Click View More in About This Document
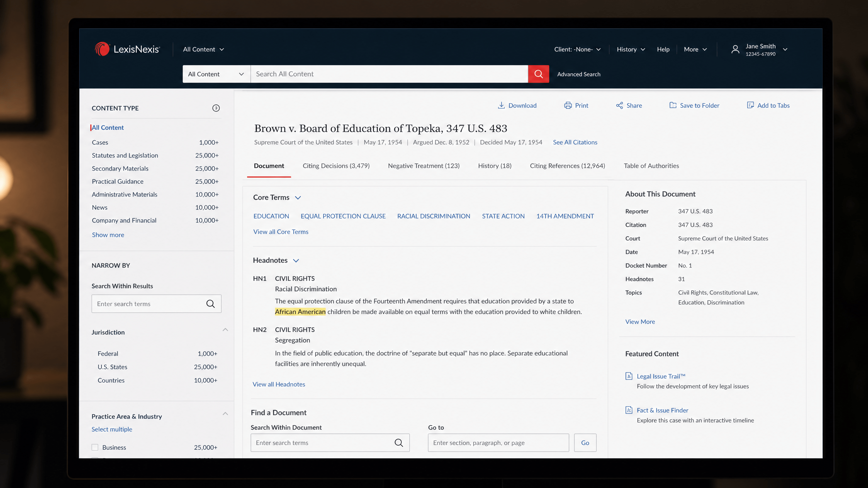The height and width of the screenshot is (488, 868). (640, 322)
